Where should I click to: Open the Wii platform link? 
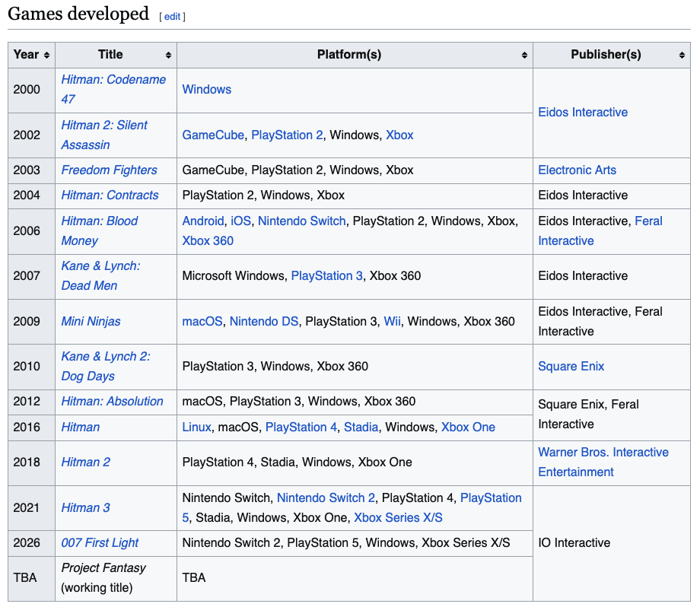click(x=393, y=321)
